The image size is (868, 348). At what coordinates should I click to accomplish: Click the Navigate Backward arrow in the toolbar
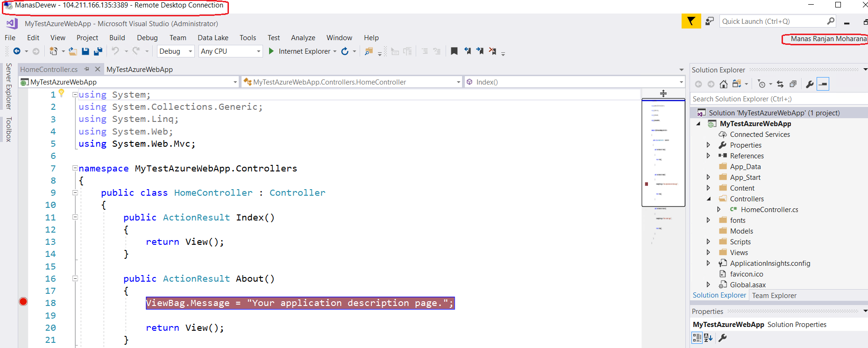17,51
